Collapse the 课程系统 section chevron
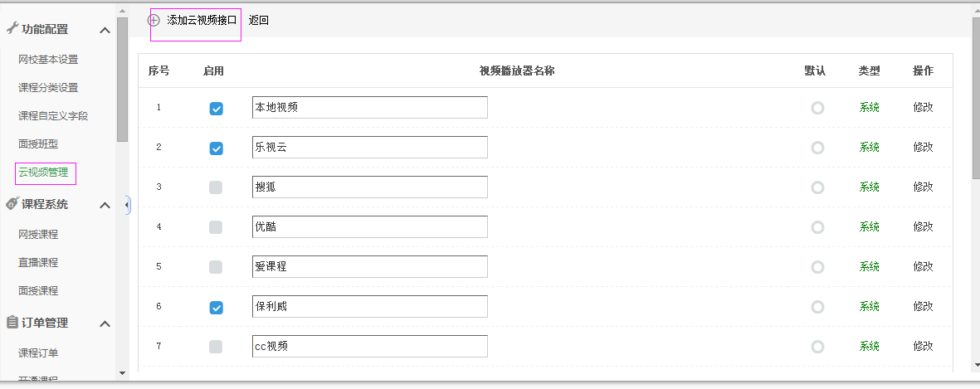The height and width of the screenshot is (389, 980). tap(105, 206)
